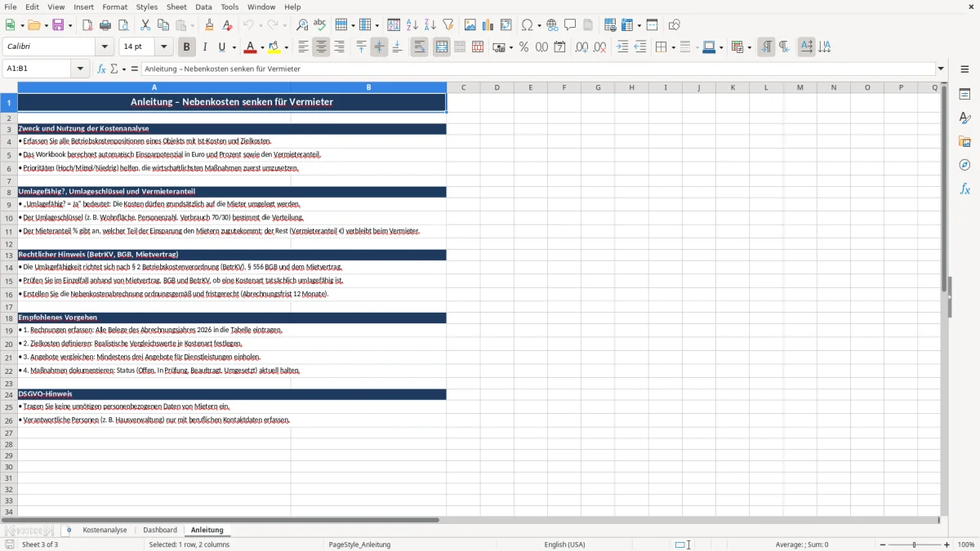Open the sidebar Navigator deck
This screenshot has height=551, width=980.
point(964,166)
